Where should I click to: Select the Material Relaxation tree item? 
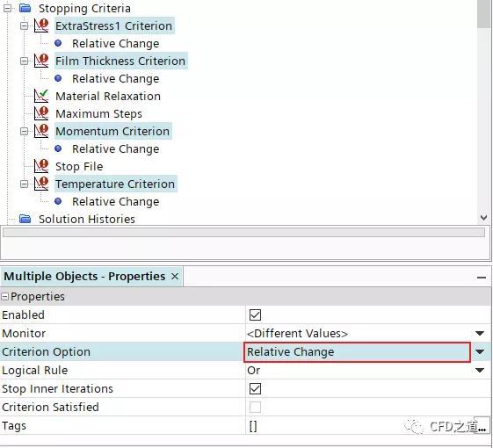pyautogui.click(x=108, y=97)
